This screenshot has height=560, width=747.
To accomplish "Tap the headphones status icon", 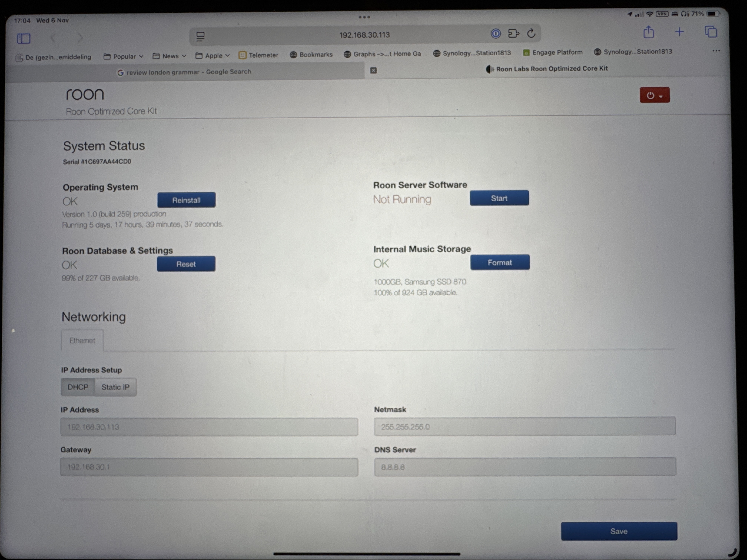I will 685,14.
